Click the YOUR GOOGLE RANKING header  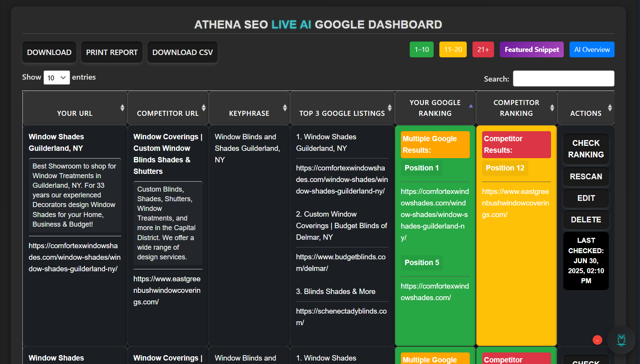[435, 108]
